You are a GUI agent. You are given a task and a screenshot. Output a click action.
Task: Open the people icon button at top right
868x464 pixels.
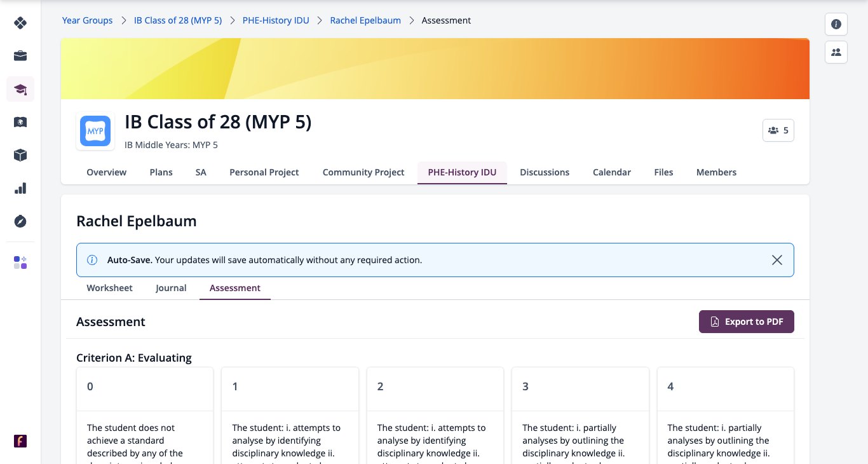[836, 52]
